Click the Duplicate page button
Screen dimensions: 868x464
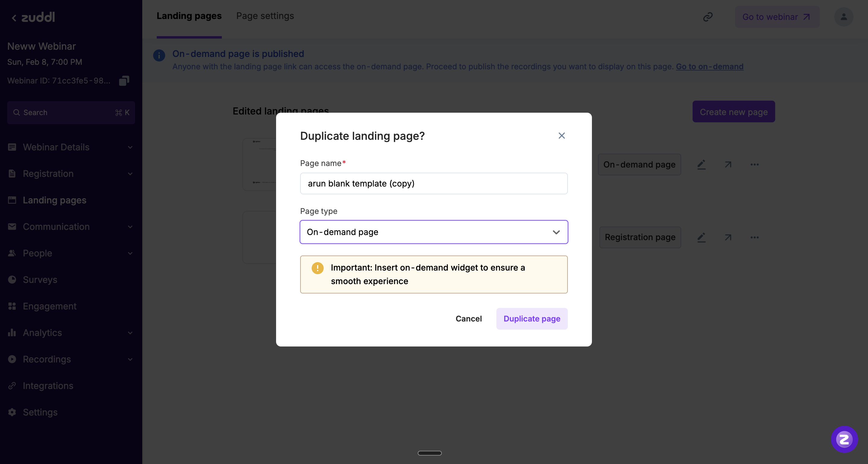click(x=532, y=319)
